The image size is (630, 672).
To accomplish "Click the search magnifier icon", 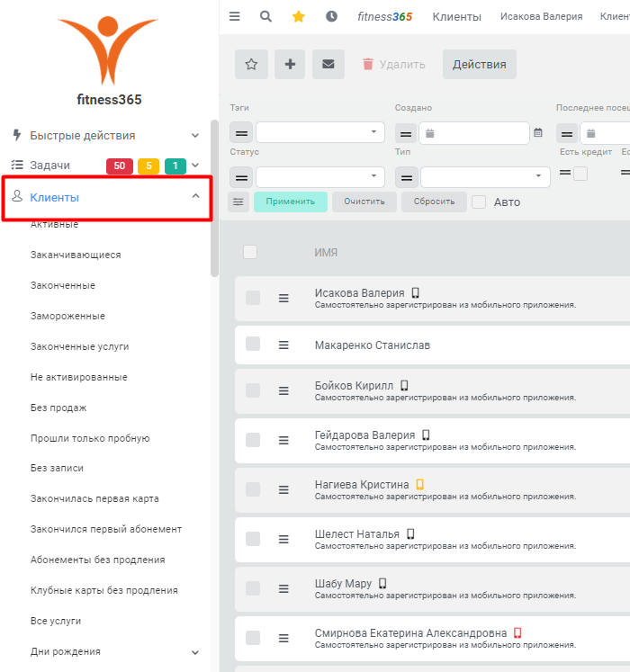I will point(265,16).
